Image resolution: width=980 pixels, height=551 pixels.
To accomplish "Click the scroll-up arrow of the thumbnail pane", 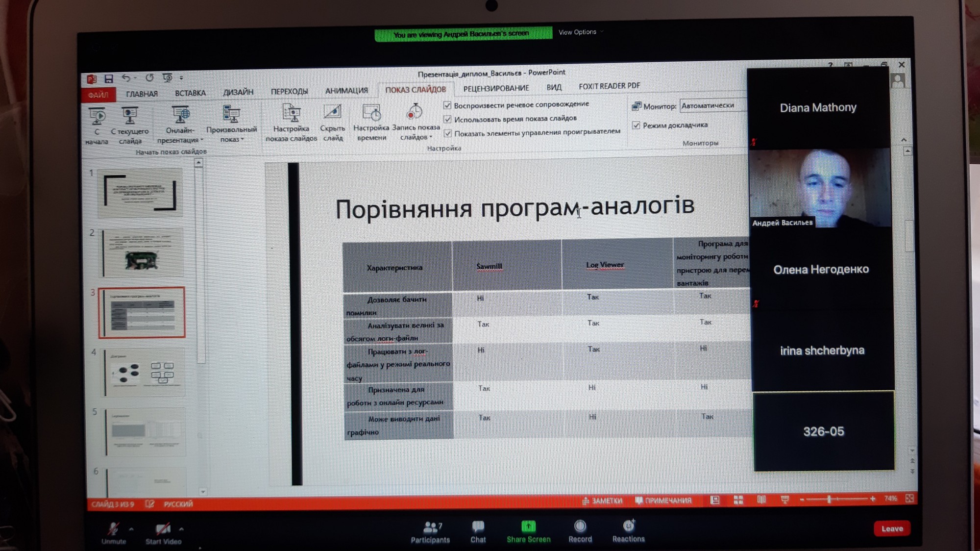I will (198, 163).
